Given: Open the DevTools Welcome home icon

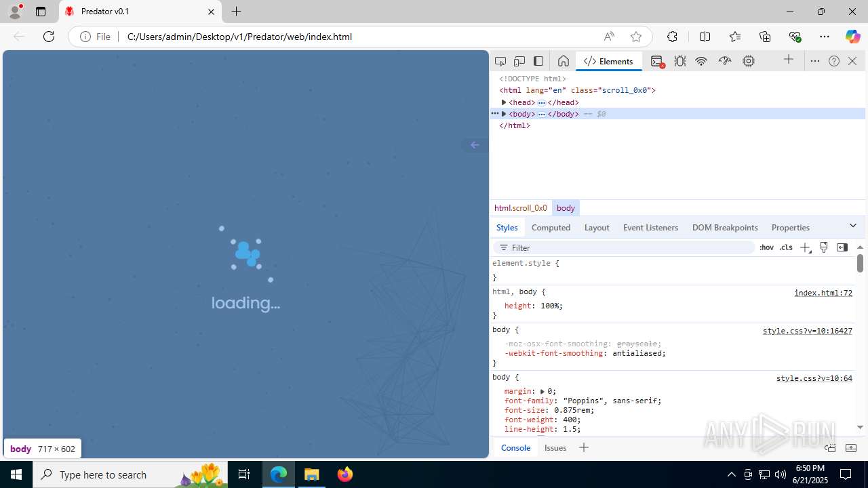Looking at the screenshot, I should 563,61.
